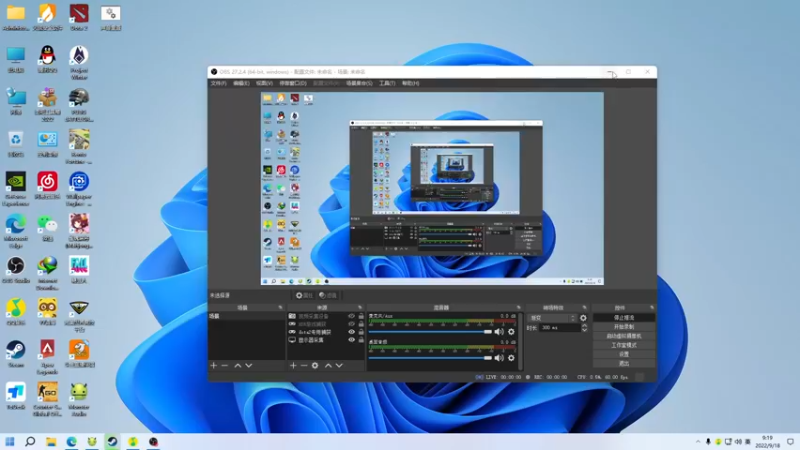
Task: Adjust the desktop audio volume slider
Action: click(430, 358)
